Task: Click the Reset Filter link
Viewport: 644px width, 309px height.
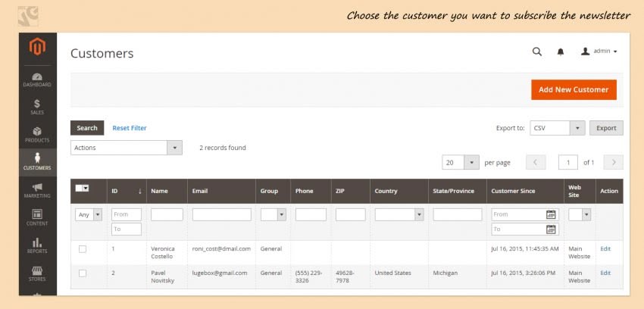Action: coord(130,128)
